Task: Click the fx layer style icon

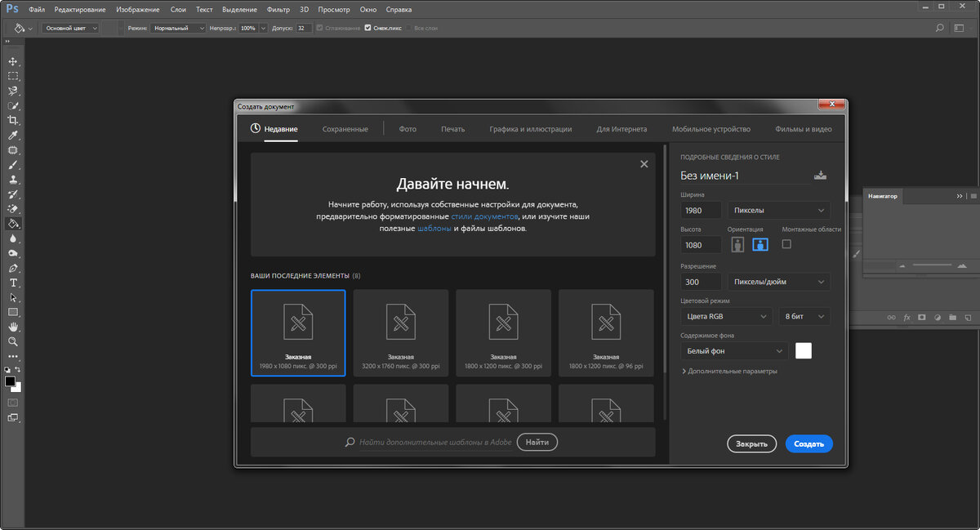Action: click(x=906, y=317)
